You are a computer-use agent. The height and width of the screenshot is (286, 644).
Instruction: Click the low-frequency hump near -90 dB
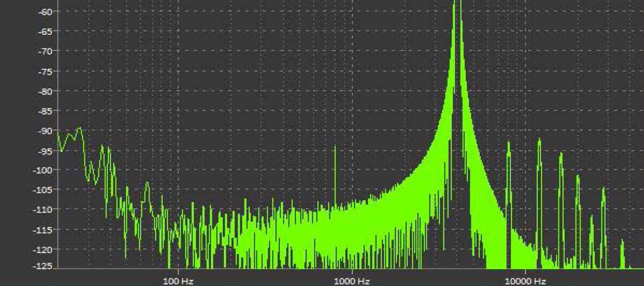(80, 129)
